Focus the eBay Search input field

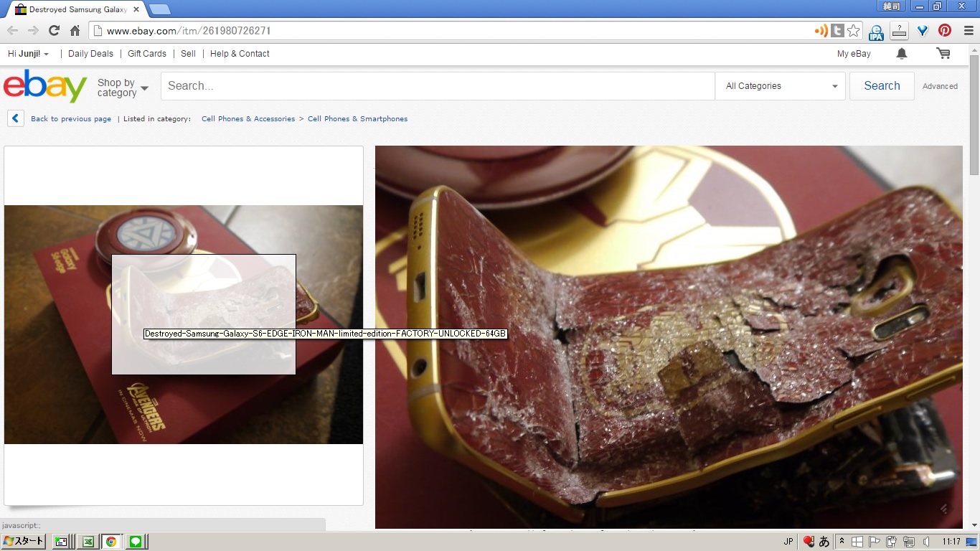[x=438, y=86]
